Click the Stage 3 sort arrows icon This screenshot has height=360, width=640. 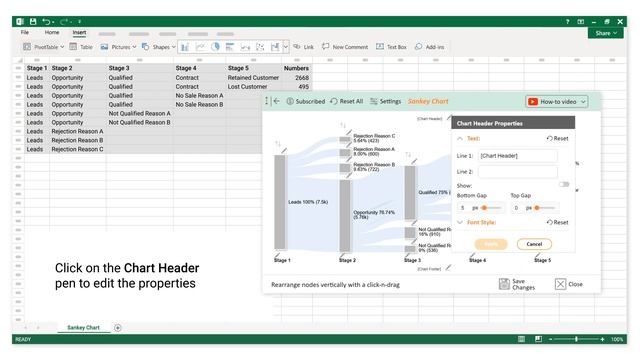coord(408,155)
